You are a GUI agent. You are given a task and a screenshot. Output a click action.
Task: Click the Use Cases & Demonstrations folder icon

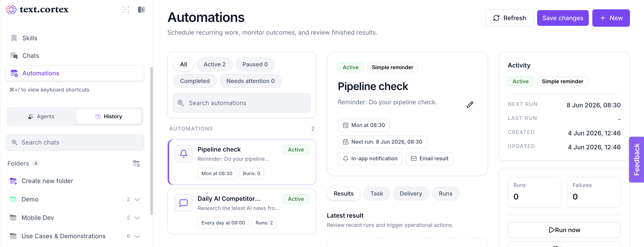pyautogui.click(x=13, y=236)
